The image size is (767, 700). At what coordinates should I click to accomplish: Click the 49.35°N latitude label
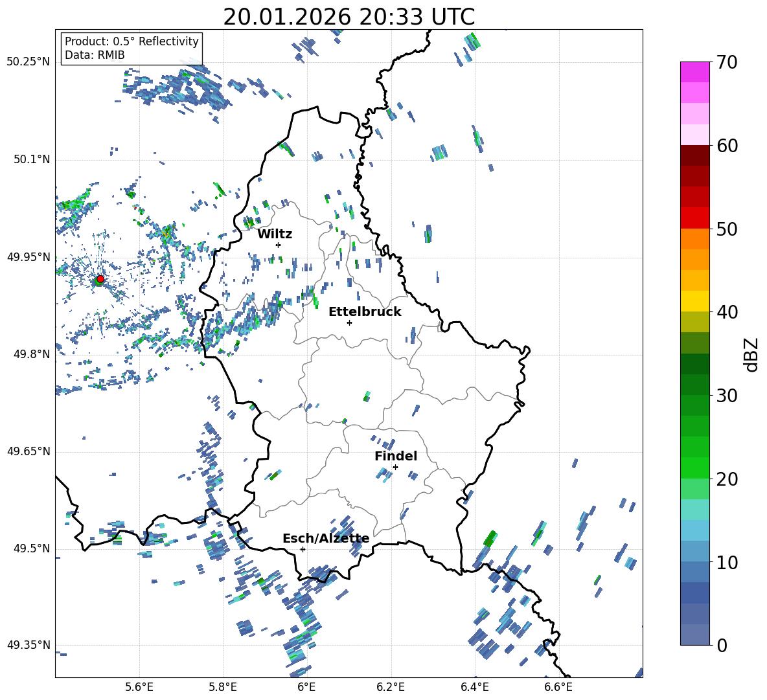[29, 645]
